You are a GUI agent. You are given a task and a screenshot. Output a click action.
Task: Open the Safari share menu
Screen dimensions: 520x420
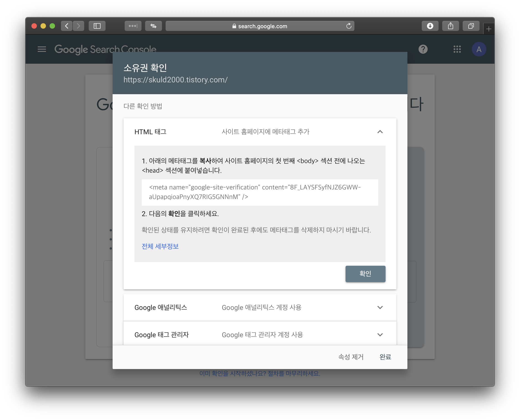tap(450, 26)
